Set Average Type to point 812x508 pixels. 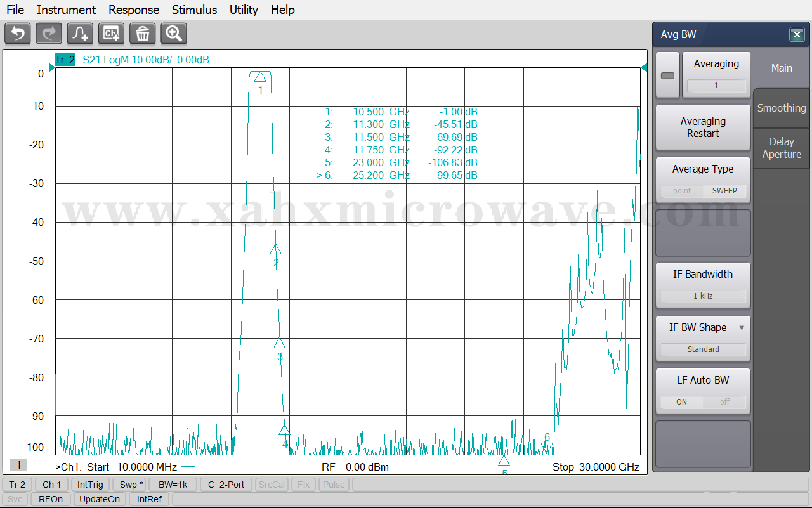[x=682, y=191]
